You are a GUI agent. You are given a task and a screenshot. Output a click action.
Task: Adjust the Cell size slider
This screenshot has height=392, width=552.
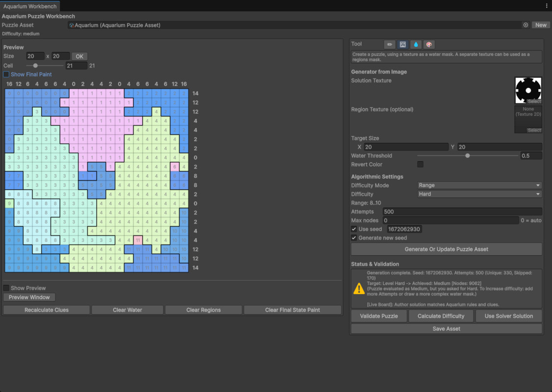(35, 66)
